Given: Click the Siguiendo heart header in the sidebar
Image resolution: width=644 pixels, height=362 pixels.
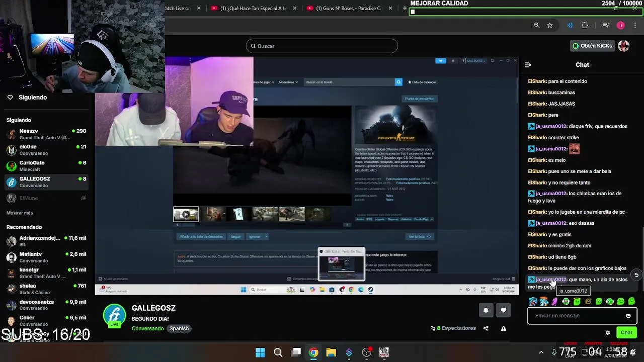Looking at the screenshot, I should 28,98.
